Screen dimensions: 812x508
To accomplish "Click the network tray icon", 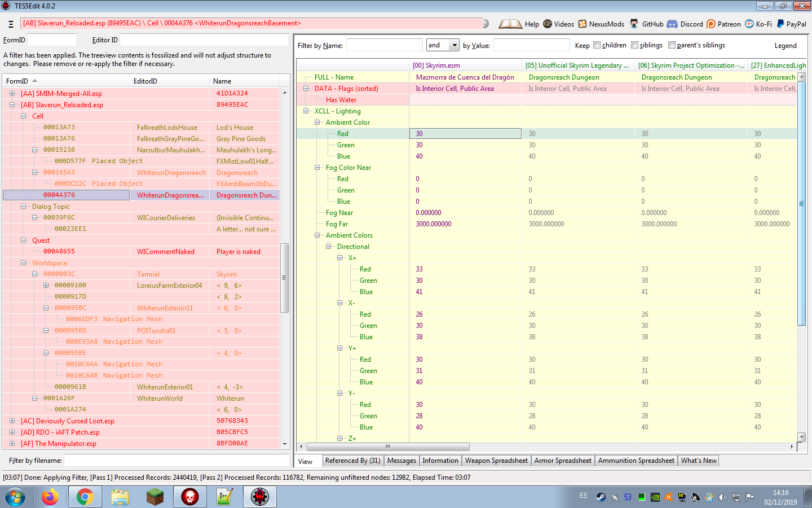I will (736, 497).
